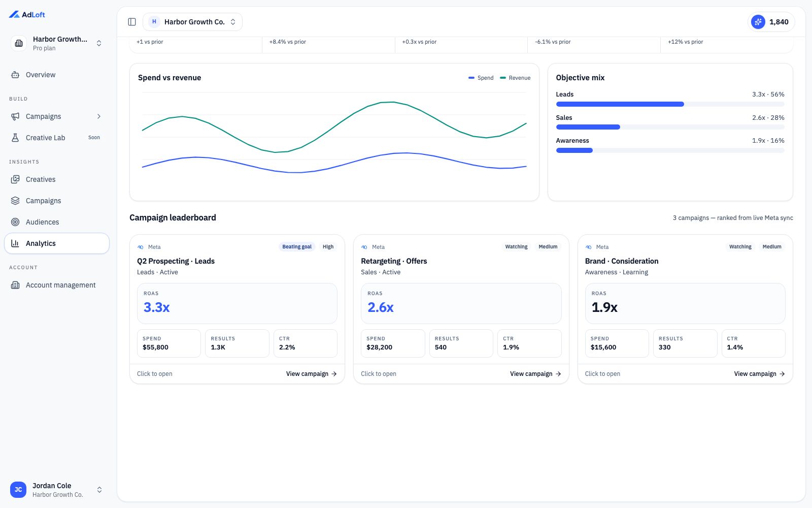Click the 1.3K results value
Viewport: 812px width, 508px height.
click(218, 347)
